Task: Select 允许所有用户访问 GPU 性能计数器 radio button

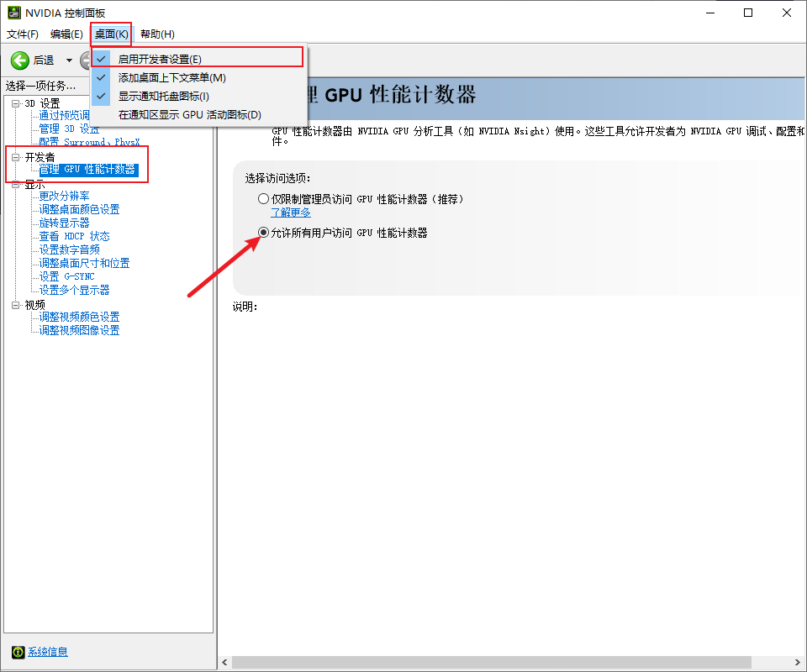Action: [264, 233]
